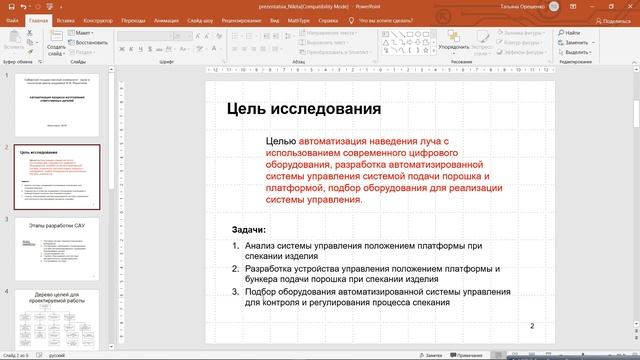Click the Задачи: heading on the slide
Viewport: 640px width, 360px height.
tap(249, 230)
